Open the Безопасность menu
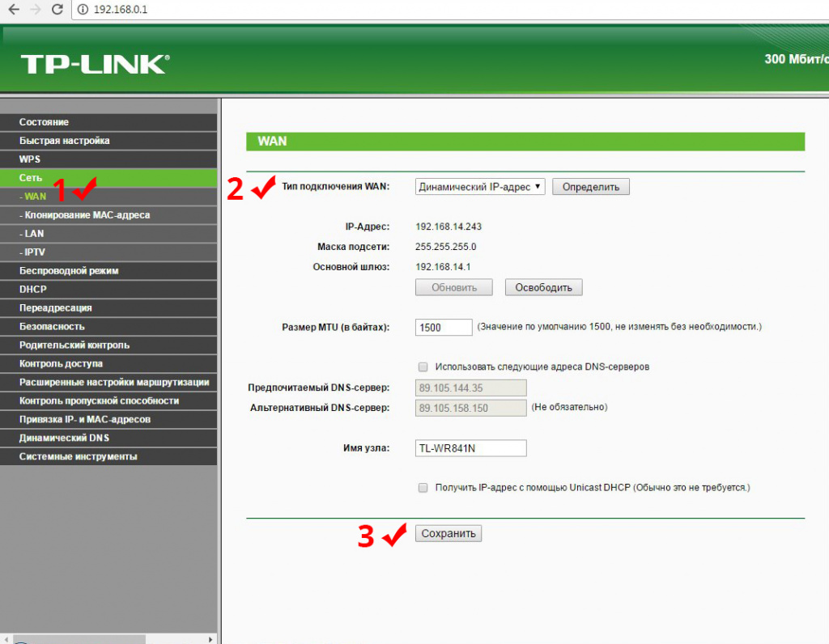Screen dimensions: 829x644 coord(108,327)
